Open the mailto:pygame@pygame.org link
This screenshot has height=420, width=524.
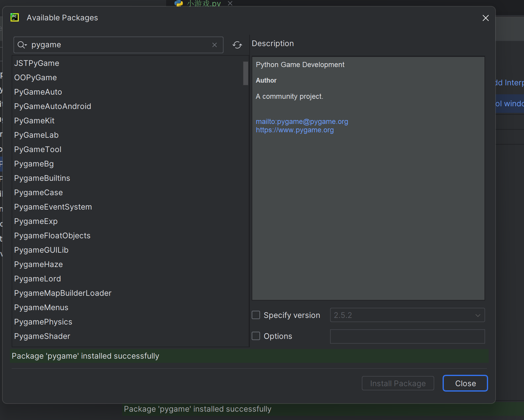[302, 122]
